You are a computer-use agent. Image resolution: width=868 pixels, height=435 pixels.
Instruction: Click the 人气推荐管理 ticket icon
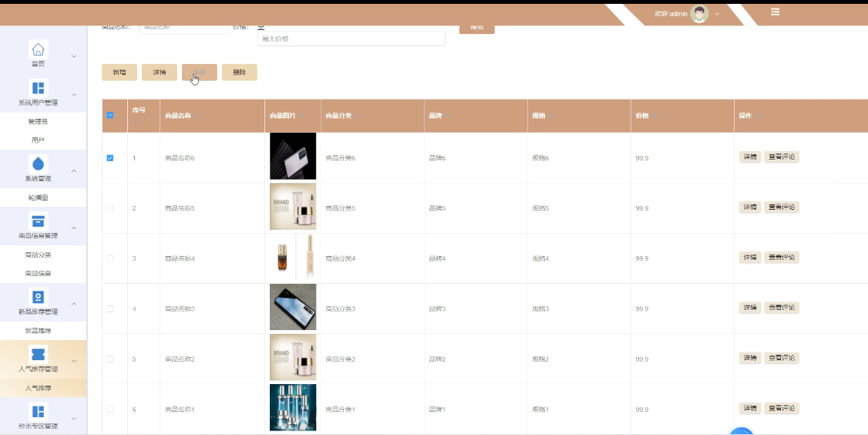(x=39, y=354)
